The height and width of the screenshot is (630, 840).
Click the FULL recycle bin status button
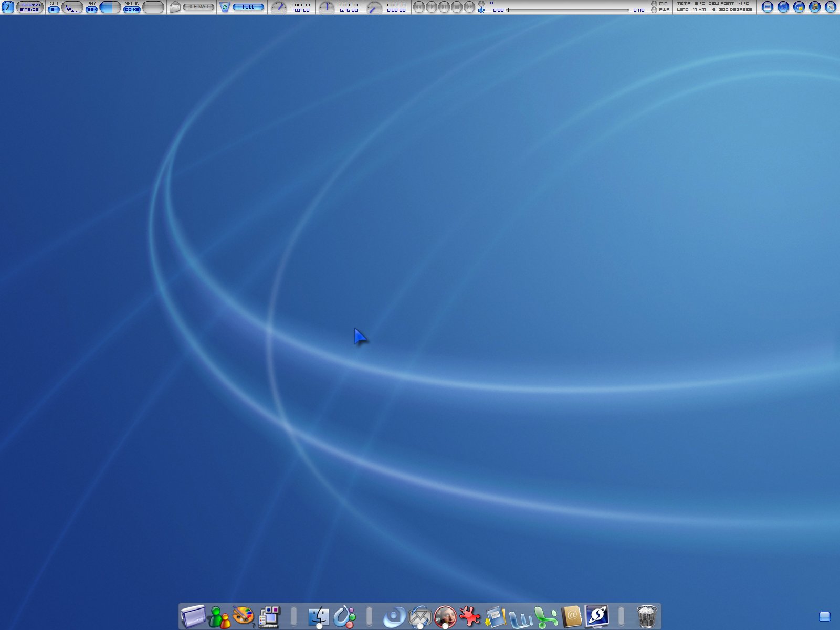click(248, 7)
